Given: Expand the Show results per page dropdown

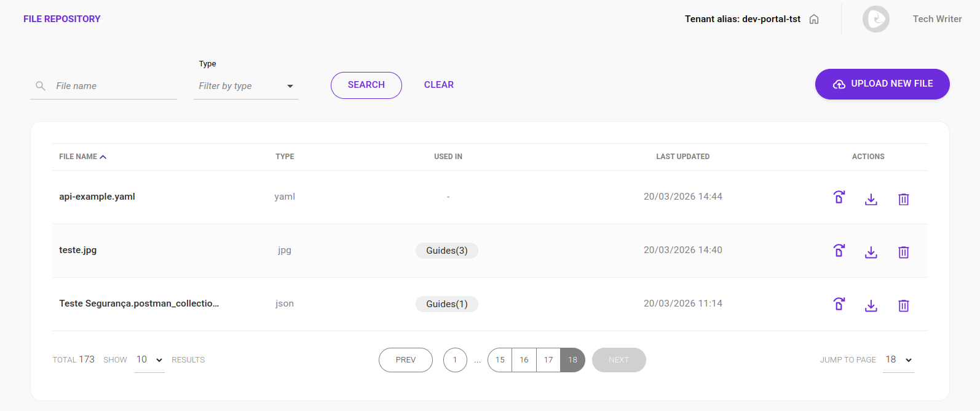Looking at the screenshot, I should [149, 360].
